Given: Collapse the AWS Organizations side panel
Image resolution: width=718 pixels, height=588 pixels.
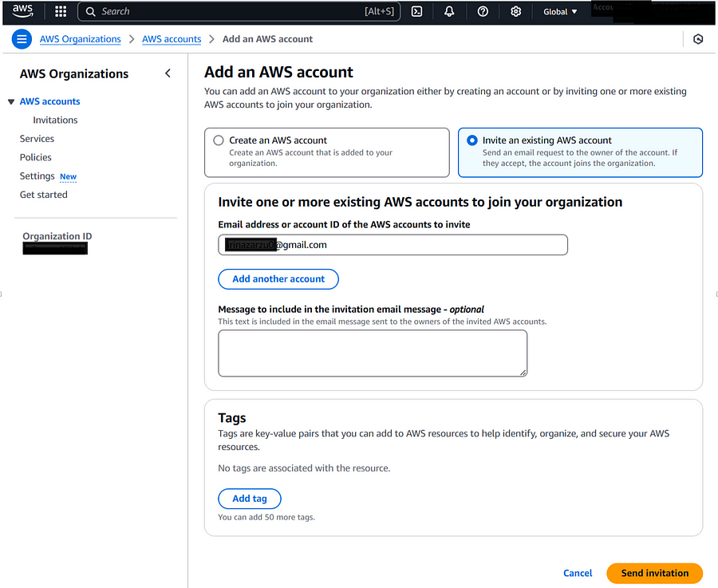Looking at the screenshot, I should (x=168, y=73).
